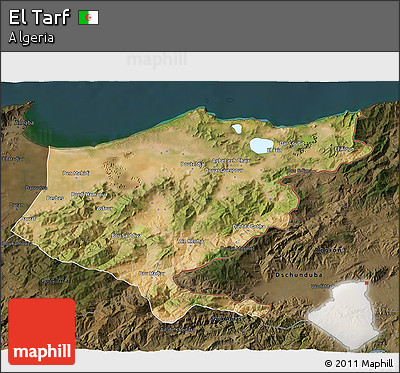The height and width of the screenshot is (373, 400).
Task: Click the 'El Aioun' town label
Action: pos(344,149)
